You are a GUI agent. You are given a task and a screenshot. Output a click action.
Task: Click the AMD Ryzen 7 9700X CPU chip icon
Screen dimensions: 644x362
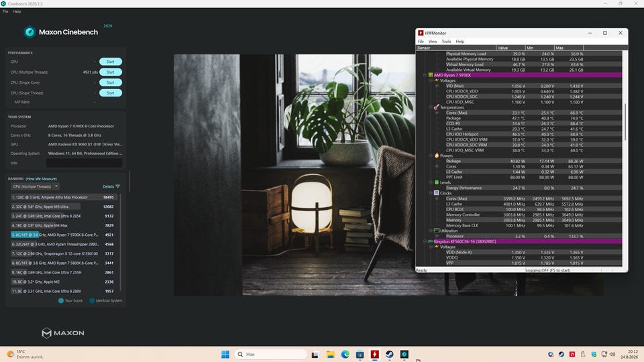[431, 75]
